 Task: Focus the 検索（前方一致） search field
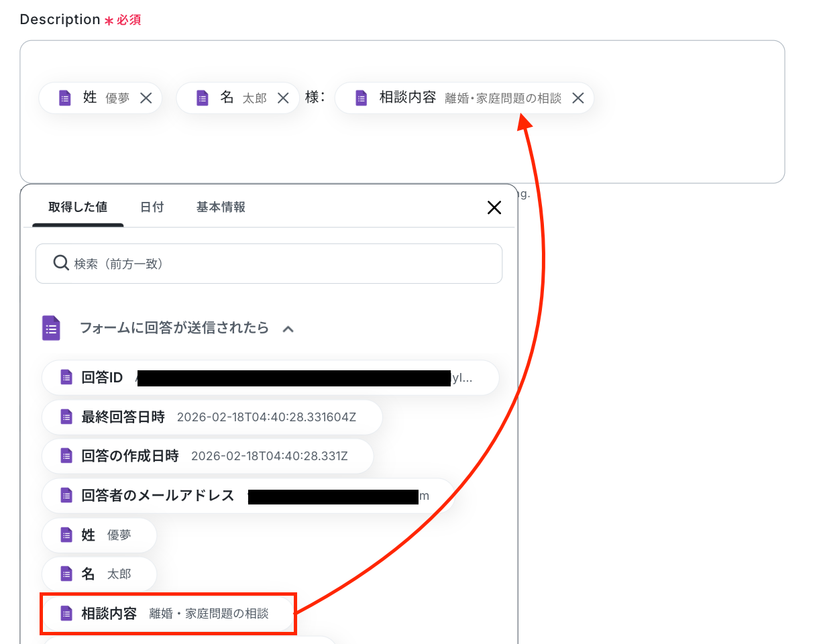(x=269, y=264)
